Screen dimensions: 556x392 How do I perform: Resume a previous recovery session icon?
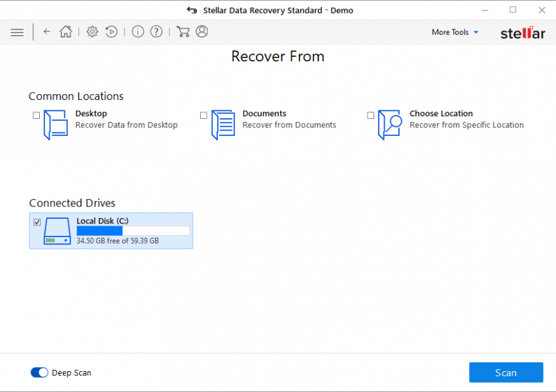(x=111, y=31)
